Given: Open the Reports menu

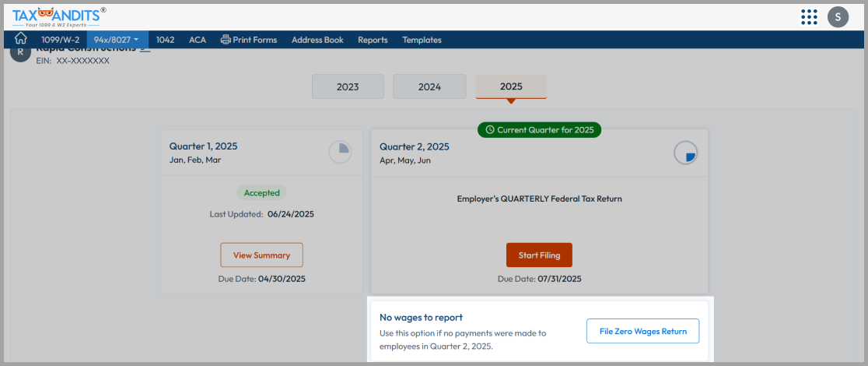Looking at the screenshot, I should point(373,40).
